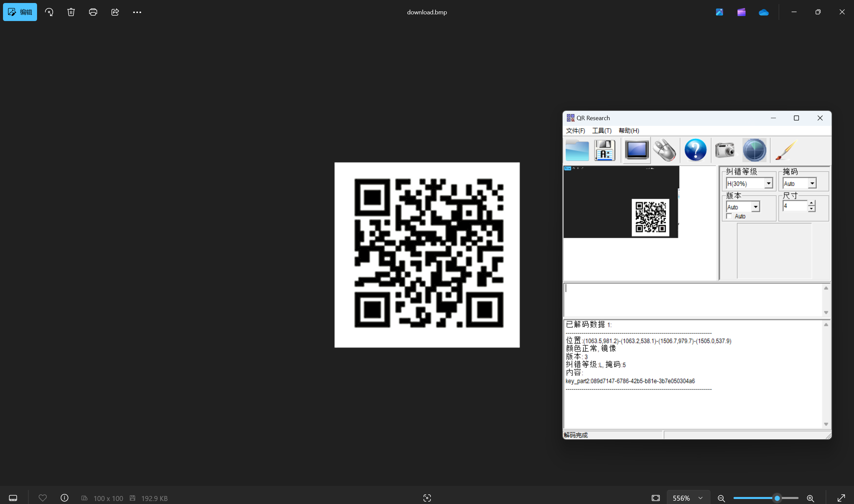Click the 颜色正常, 镜像 line in results
Screen dimensions: 854x504
(x=591, y=348)
